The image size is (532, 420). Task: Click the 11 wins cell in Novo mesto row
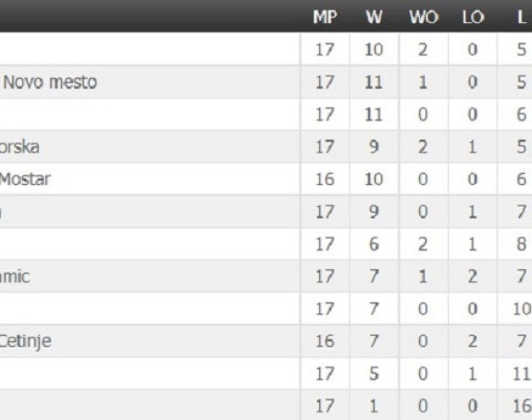click(374, 82)
